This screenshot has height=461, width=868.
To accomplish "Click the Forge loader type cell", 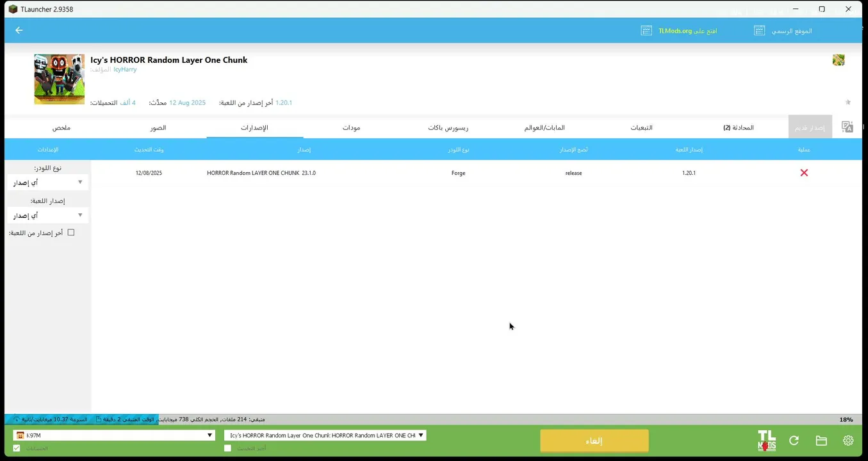I will (458, 173).
